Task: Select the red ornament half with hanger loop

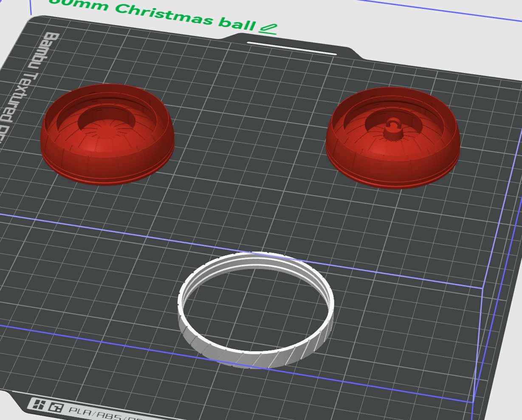Action: click(393, 138)
